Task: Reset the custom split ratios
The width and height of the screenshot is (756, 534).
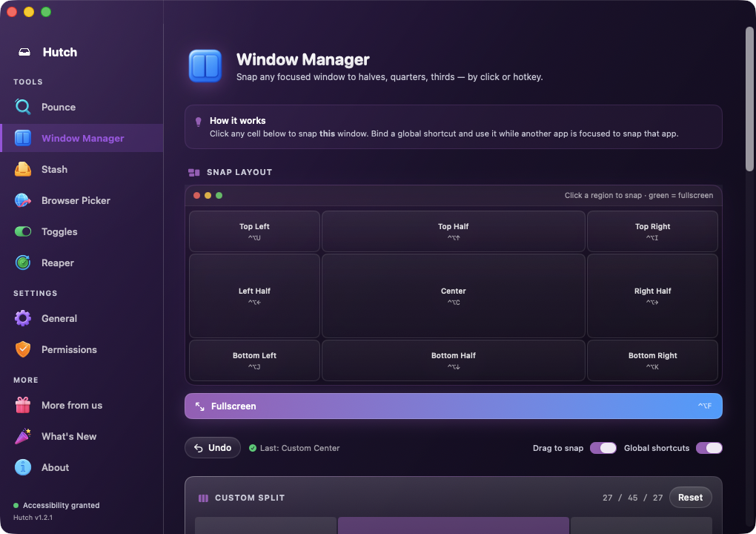Action: tap(691, 498)
